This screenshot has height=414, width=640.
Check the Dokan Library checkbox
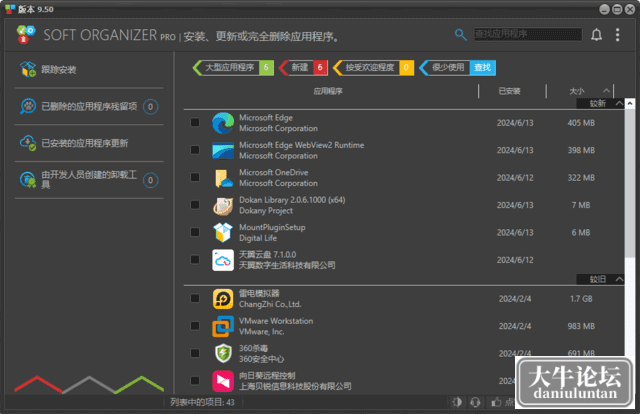(x=195, y=205)
